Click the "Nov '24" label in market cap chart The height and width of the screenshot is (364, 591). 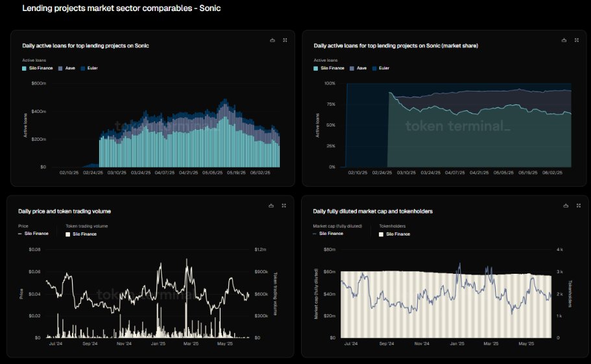pos(422,344)
